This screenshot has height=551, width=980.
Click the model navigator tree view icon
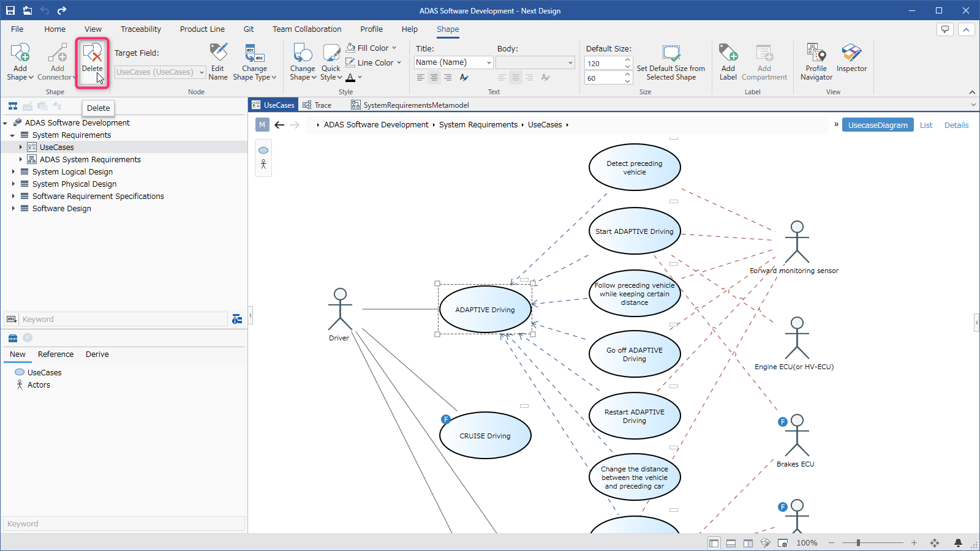13,106
